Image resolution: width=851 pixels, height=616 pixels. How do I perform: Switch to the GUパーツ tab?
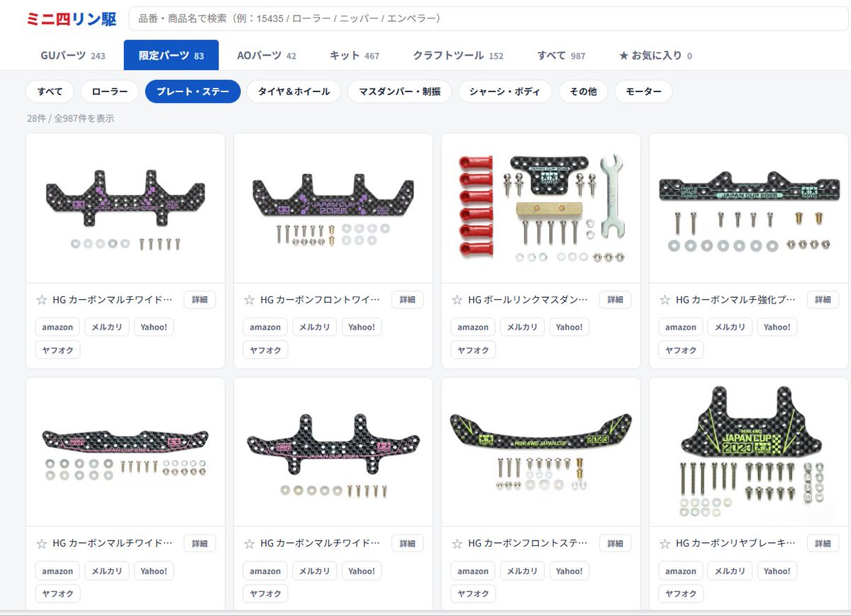[73, 55]
